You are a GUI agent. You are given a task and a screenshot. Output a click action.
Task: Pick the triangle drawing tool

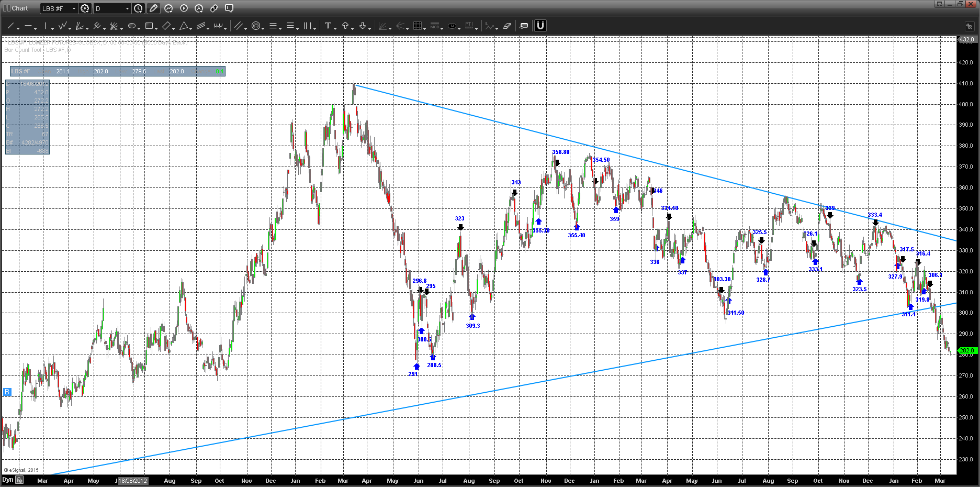pos(184,26)
